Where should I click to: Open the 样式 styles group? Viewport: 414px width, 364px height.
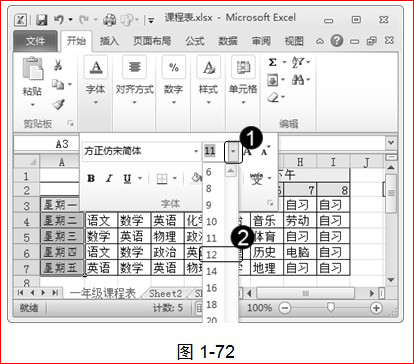pyautogui.click(x=208, y=80)
